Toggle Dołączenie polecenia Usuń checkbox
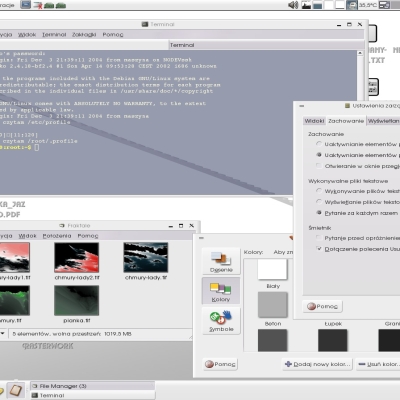 [x=319, y=249]
